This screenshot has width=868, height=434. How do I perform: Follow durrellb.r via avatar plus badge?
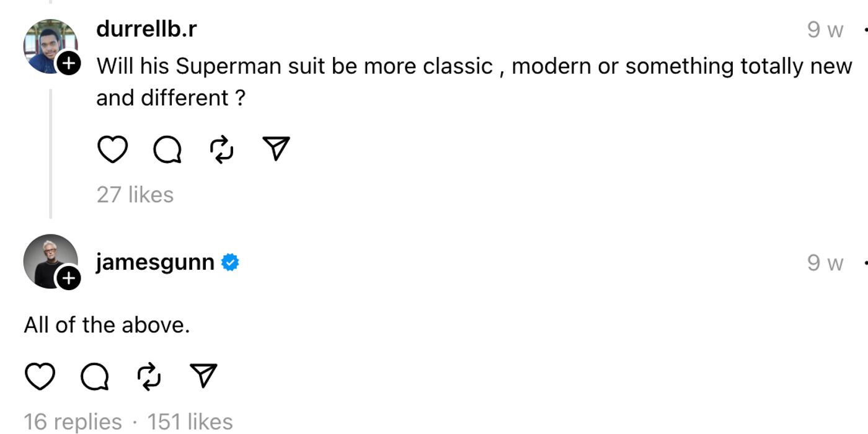click(69, 63)
